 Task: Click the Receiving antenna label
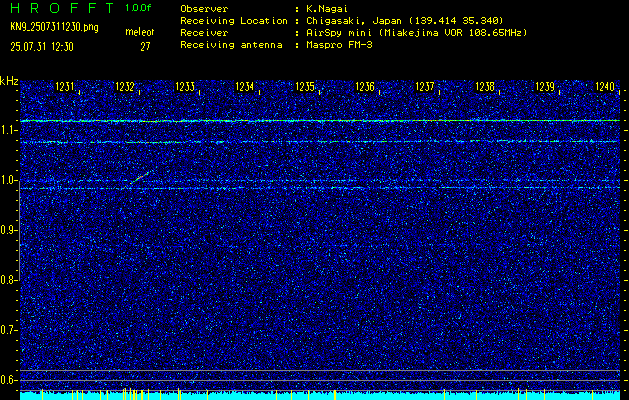231,45
